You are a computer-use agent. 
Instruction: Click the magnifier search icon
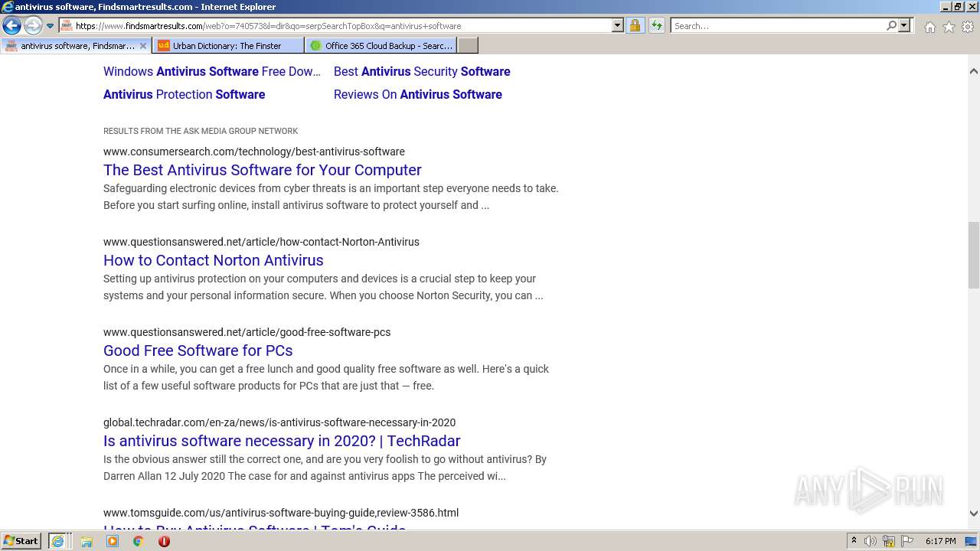coord(891,26)
